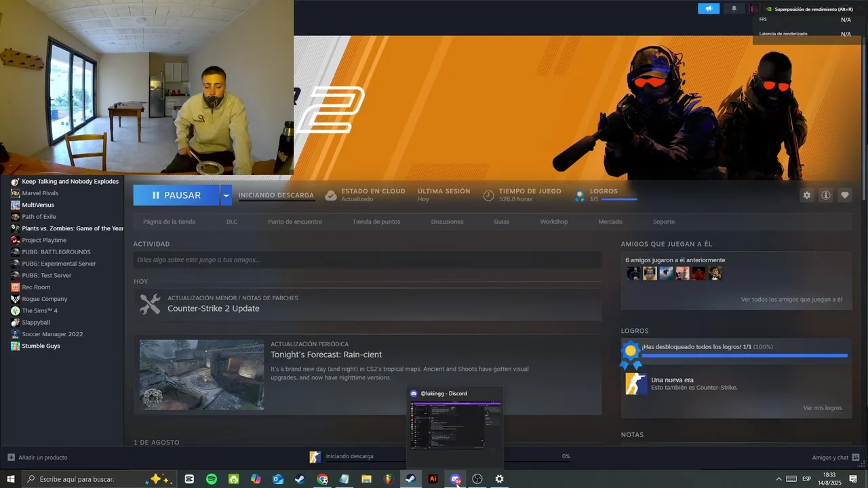Screen dimensions: 868x488
Task: Click the Tiempo de juego clock icon
Action: 488,195
